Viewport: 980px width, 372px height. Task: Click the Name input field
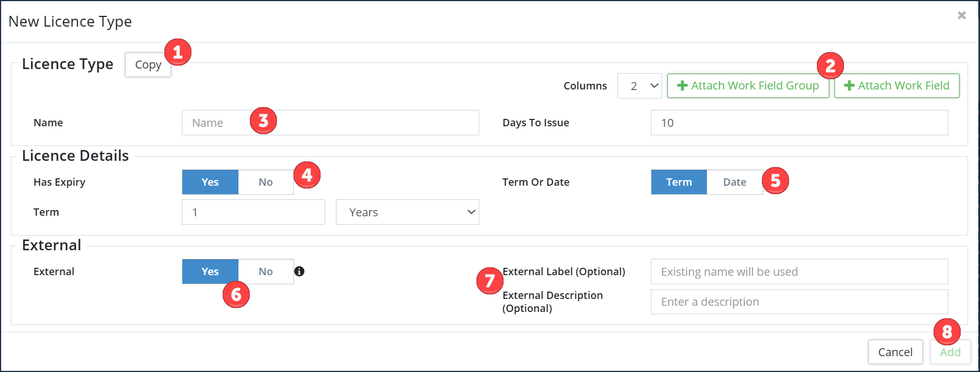pyautogui.click(x=330, y=122)
